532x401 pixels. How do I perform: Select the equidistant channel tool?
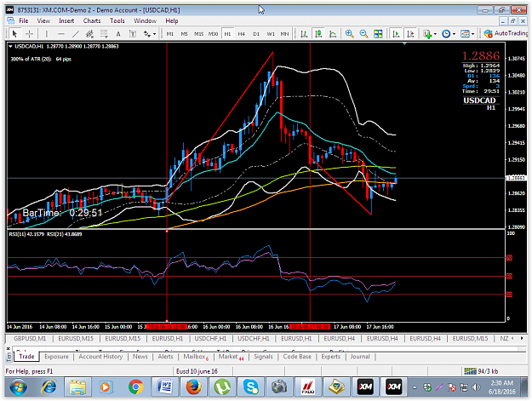pyautogui.click(x=89, y=33)
